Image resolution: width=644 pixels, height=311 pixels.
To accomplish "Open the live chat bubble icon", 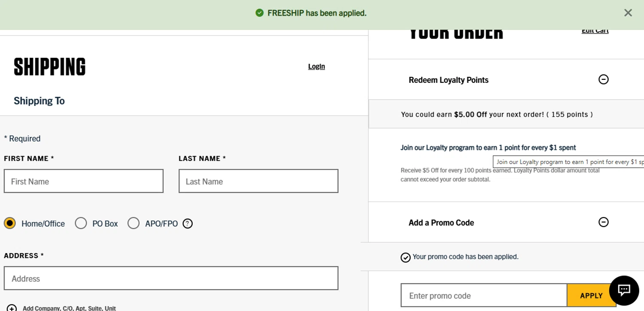I will tap(624, 290).
